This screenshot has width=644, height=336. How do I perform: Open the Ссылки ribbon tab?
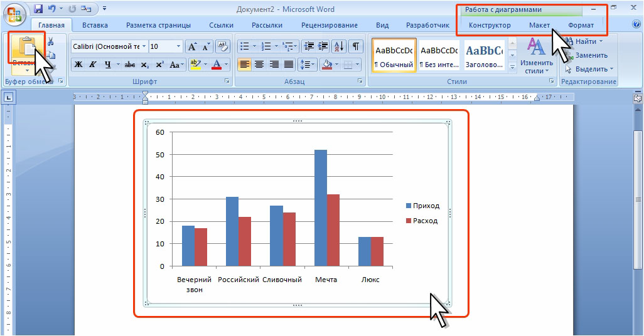click(221, 25)
